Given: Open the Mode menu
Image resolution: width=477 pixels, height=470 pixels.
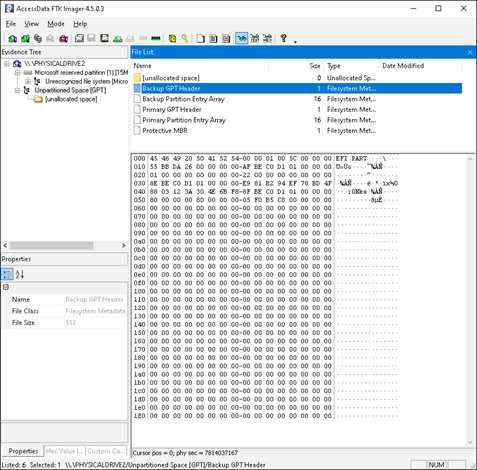Looking at the screenshot, I should tap(56, 24).
